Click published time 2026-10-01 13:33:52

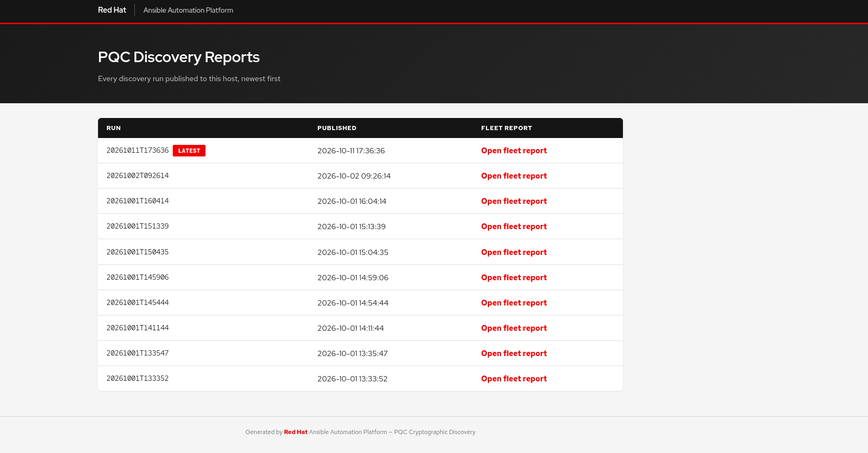353,379
